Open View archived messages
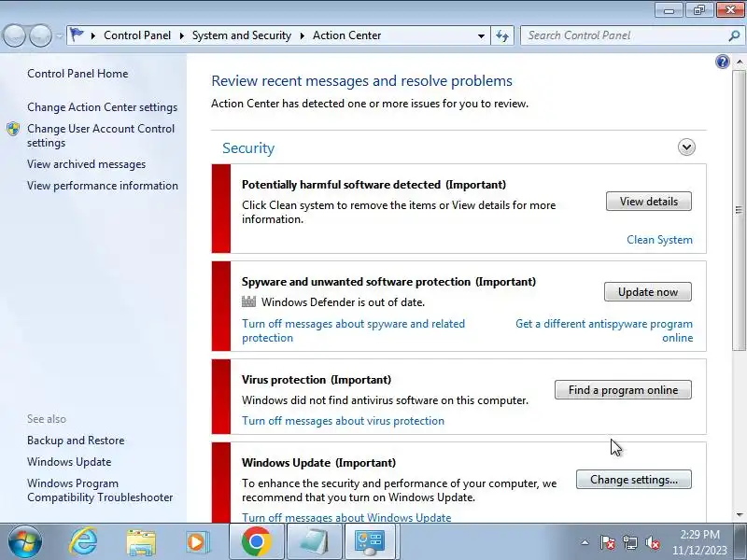The image size is (747, 560). tap(86, 164)
